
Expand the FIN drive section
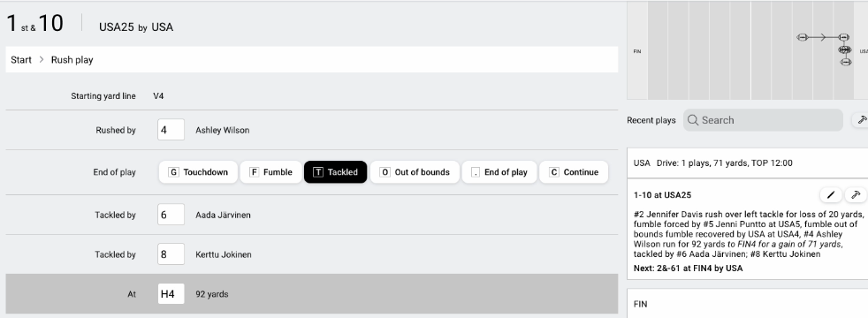747,304
